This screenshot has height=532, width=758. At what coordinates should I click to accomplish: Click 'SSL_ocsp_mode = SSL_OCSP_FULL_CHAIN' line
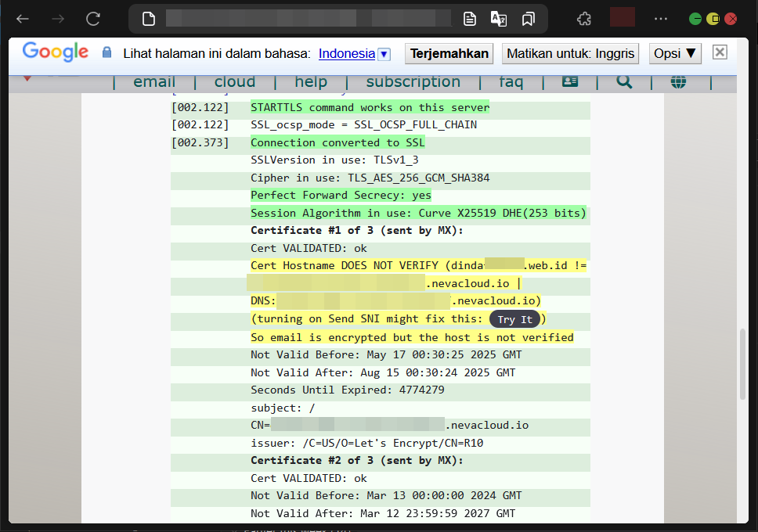(363, 124)
